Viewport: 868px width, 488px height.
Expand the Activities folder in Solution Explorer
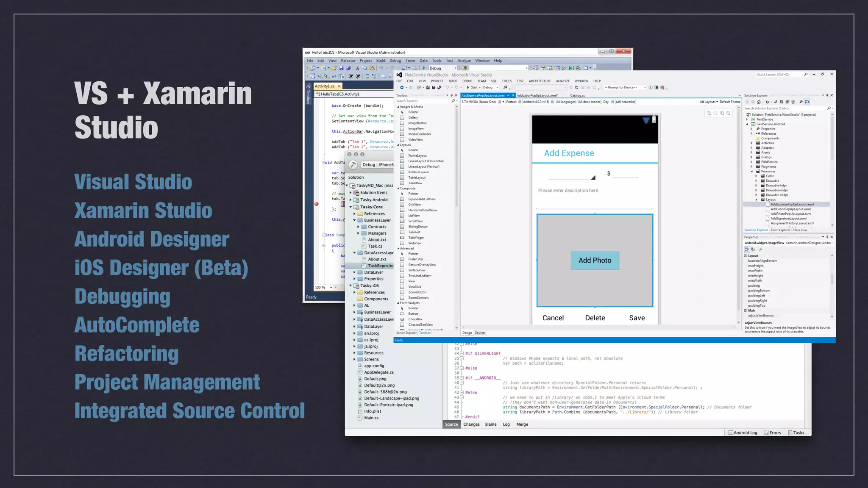[x=752, y=143]
